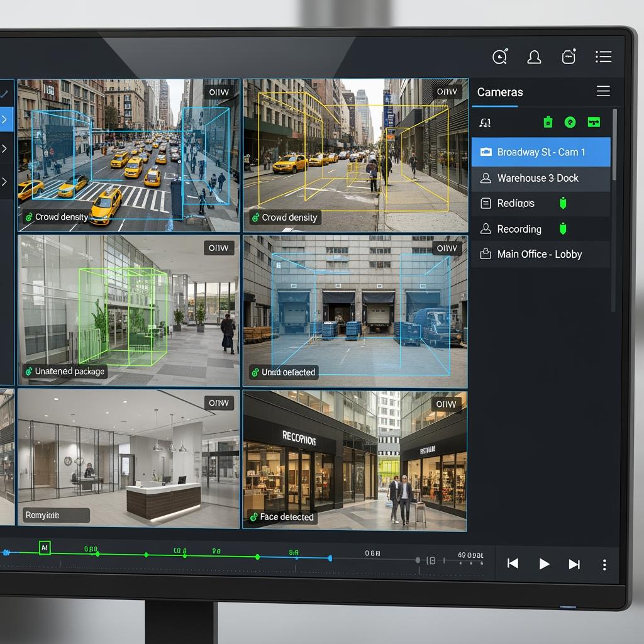Open the Cameras panel hamburger menu
This screenshot has width=644, height=644.
click(x=603, y=92)
